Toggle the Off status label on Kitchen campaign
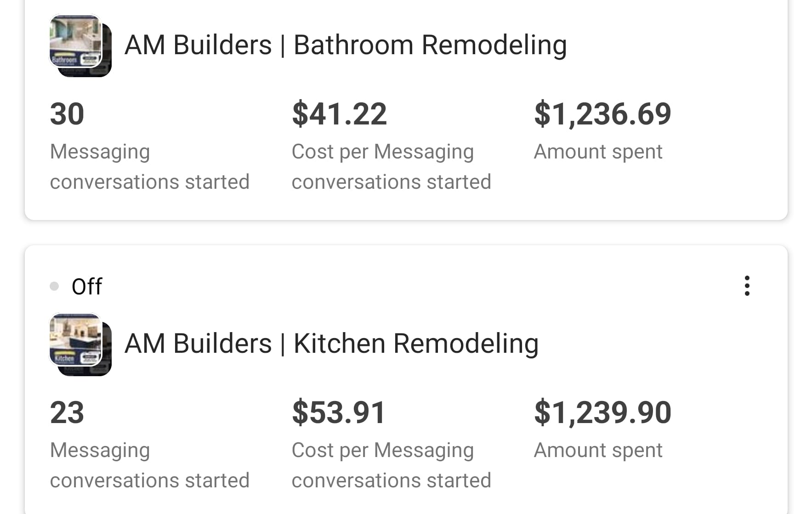Screen dimensions: 812x514 [x=87, y=286]
